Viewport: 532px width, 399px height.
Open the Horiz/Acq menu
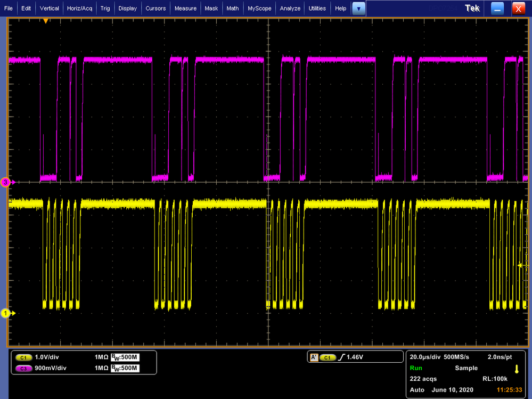pyautogui.click(x=79, y=9)
